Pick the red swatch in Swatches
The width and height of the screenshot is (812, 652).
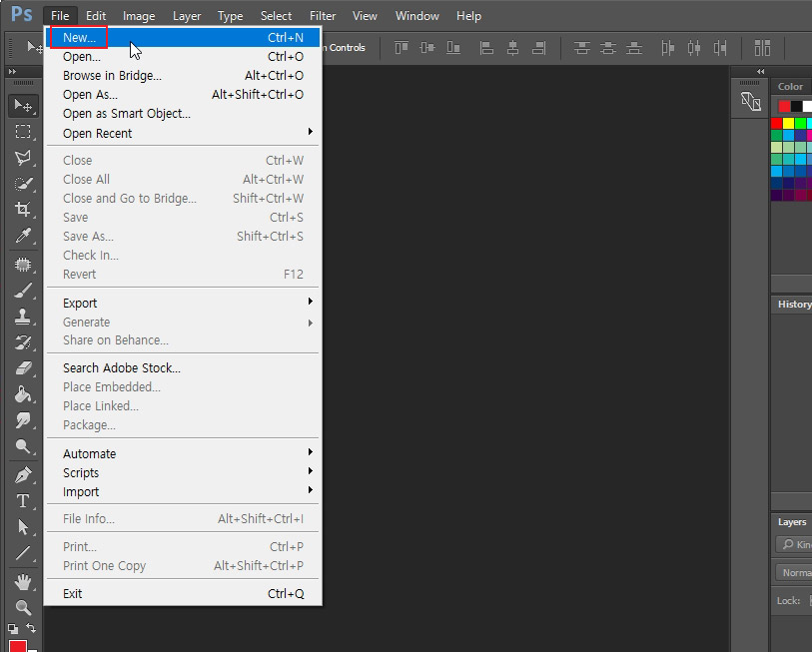(x=776, y=123)
